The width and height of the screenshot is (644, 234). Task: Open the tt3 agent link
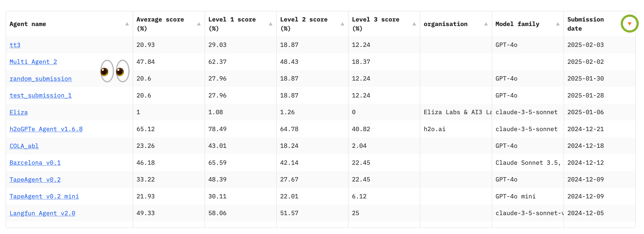[15, 45]
